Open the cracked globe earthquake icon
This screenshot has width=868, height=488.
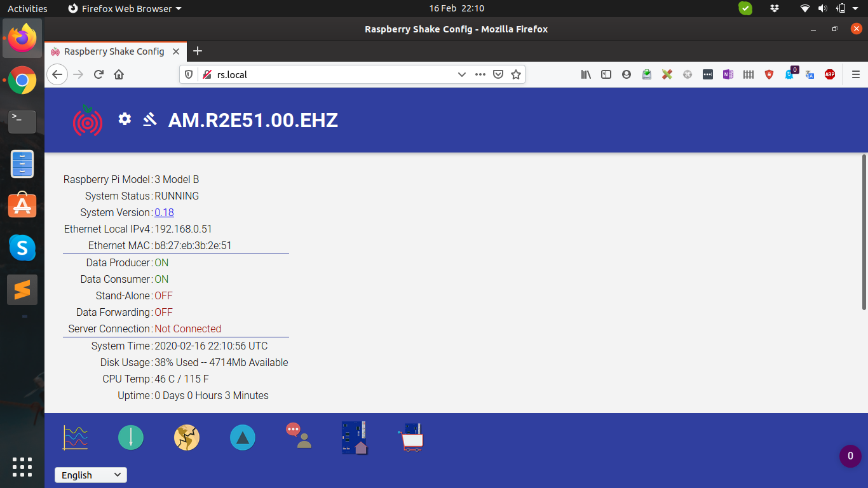click(187, 438)
